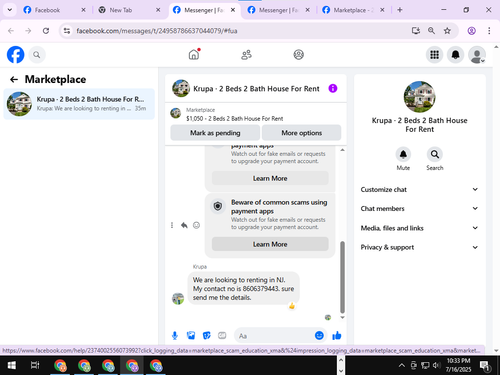The width and height of the screenshot is (500, 375).
Task: Open the Windows Start menu
Action: 12,366
